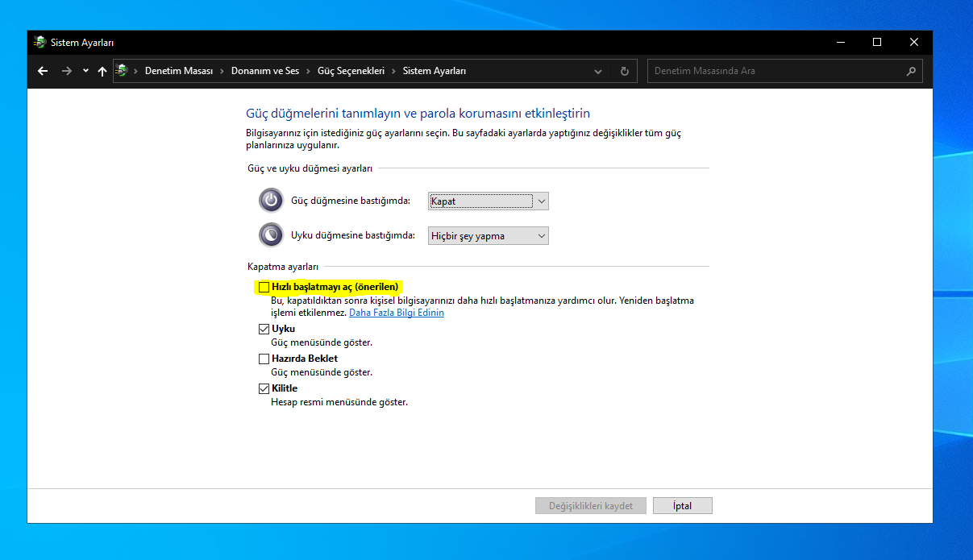Screen dimensions: 973x560
Task: Click the Sistem Ayarları title bar icon
Action: pyautogui.click(x=40, y=42)
